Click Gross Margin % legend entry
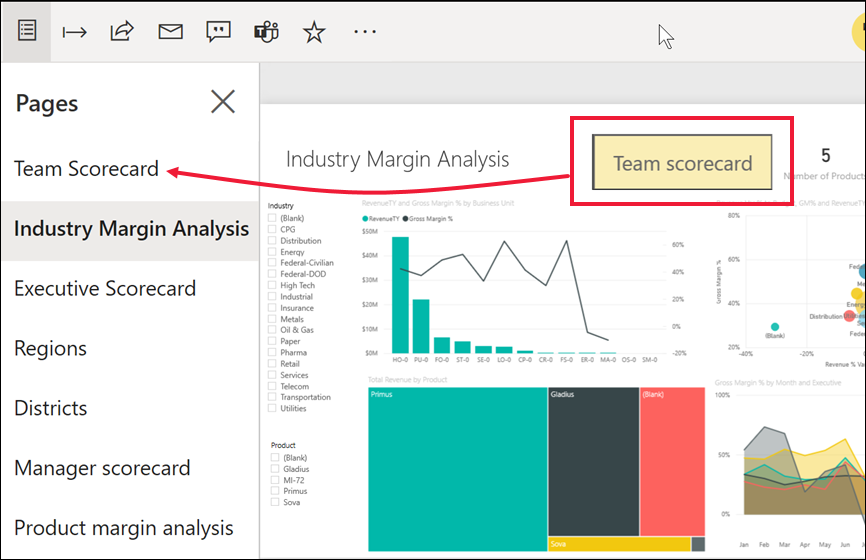 [428, 219]
